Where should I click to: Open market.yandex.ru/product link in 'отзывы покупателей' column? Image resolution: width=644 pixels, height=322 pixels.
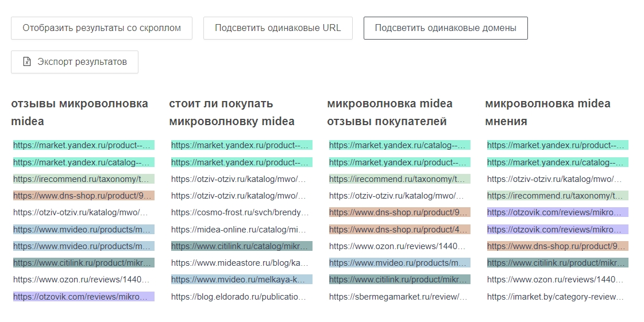pos(400,162)
